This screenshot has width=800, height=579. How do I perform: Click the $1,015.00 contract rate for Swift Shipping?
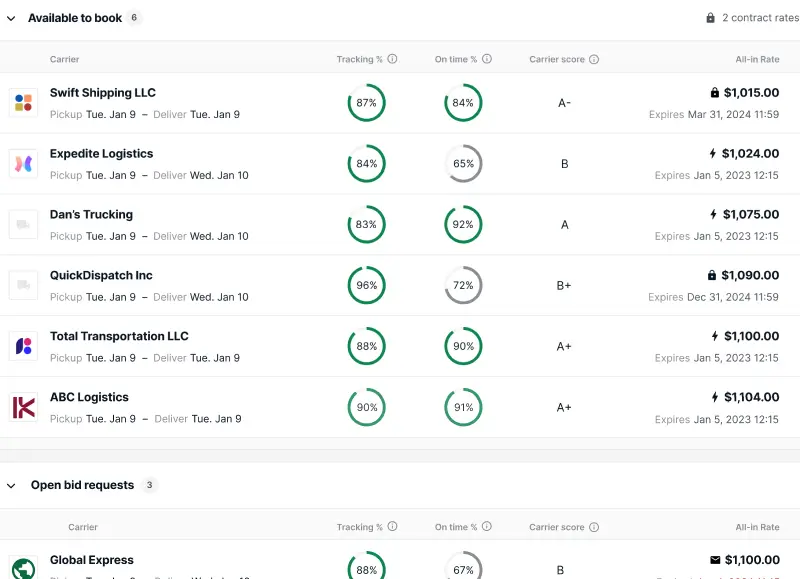751,93
